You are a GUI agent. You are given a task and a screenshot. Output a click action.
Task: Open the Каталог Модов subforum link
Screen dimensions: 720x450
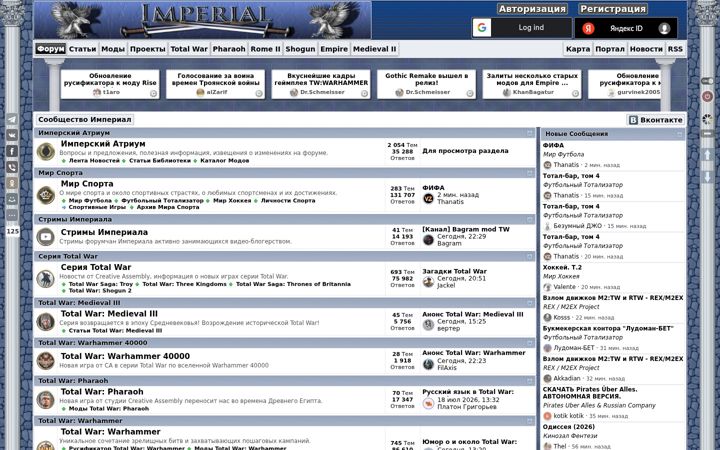pyautogui.click(x=225, y=161)
